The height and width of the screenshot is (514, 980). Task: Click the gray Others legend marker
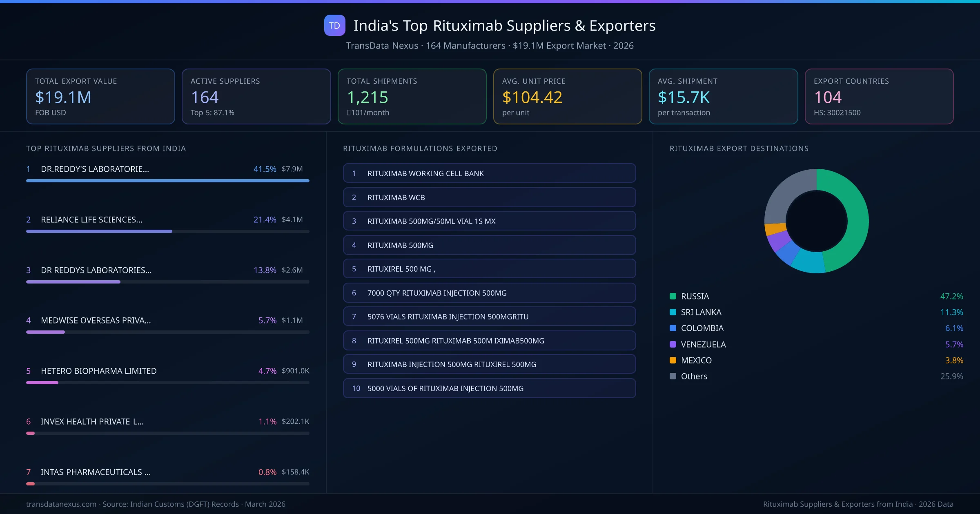(673, 376)
